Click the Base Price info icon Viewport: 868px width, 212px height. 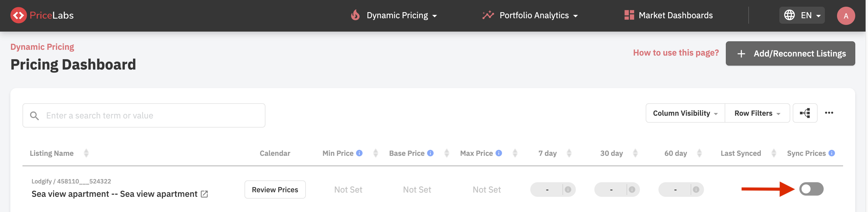coord(430,153)
